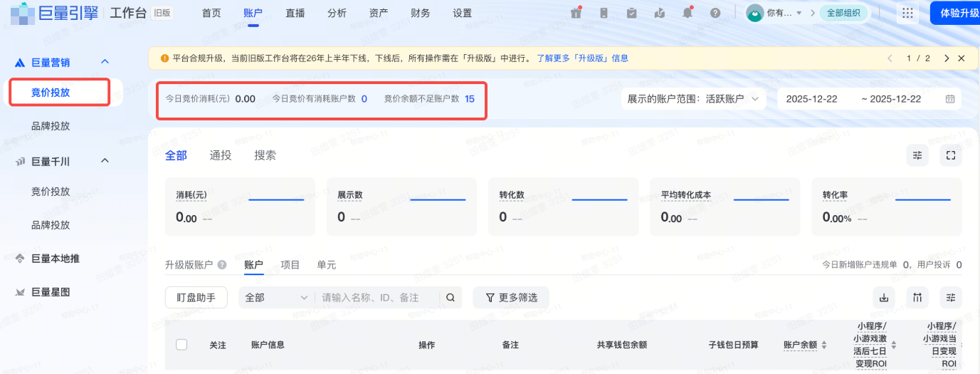Open the 设置 top menu
This screenshot has width=980, height=374.
[463, 13]
